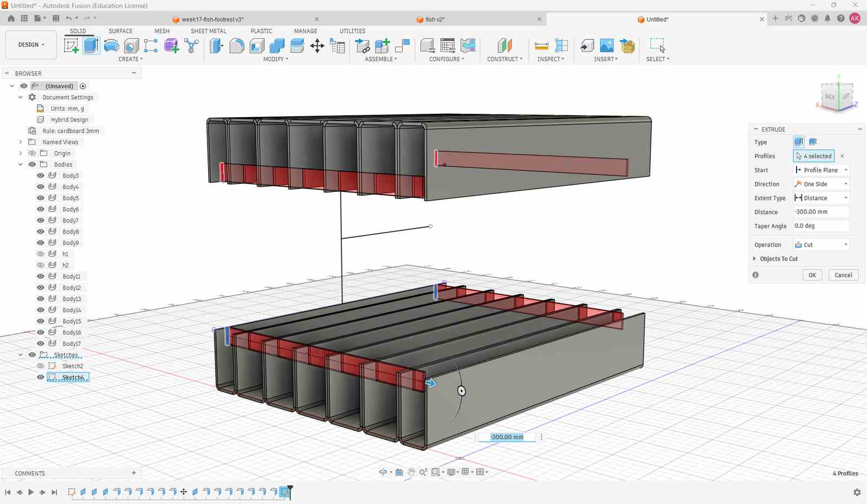Screen dimensions: 867x504
Task: Toggle visibility of Body14
Action: tap(41, 310)
